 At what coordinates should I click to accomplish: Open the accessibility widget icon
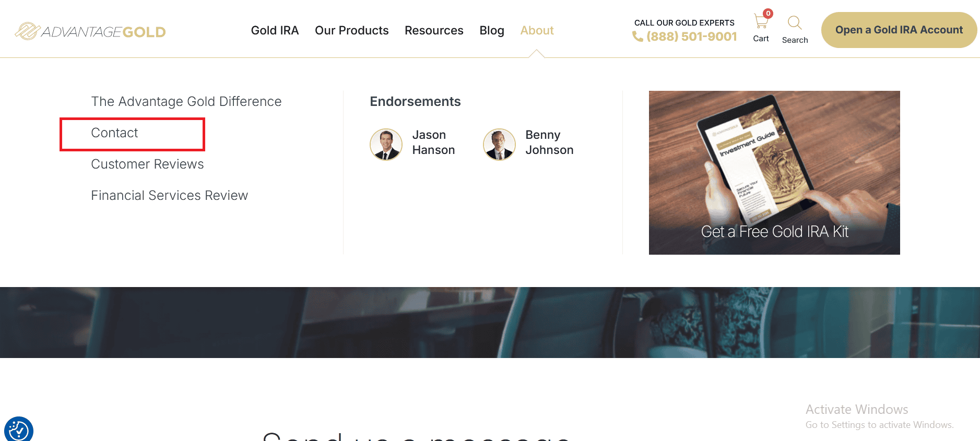point(19,430)
